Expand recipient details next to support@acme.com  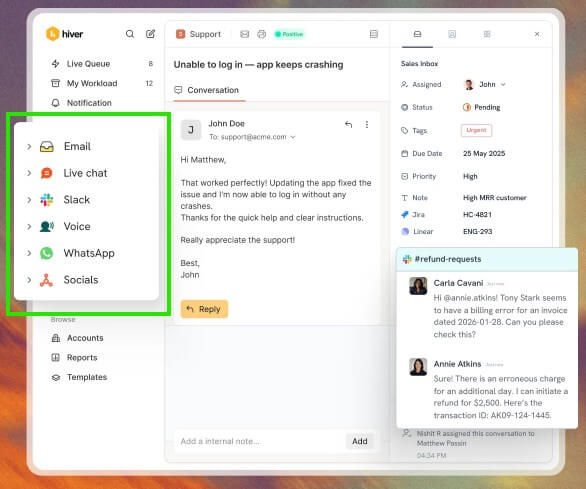coord(293,137)
